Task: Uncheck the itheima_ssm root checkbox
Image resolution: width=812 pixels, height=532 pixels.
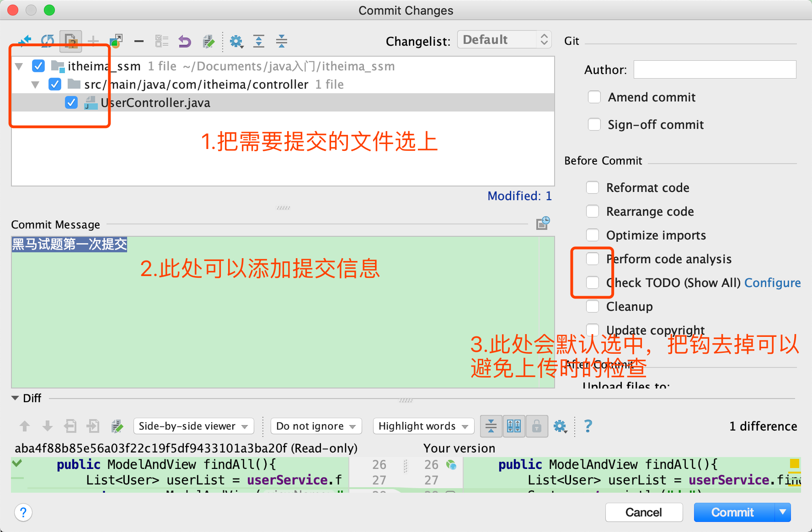Action: (38, 66)
